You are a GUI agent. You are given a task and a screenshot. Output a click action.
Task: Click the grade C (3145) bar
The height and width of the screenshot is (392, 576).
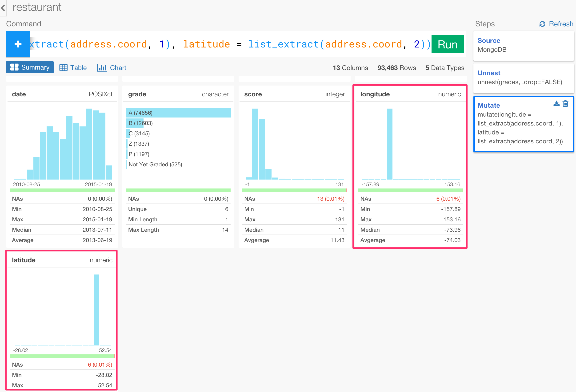point(128,134)
